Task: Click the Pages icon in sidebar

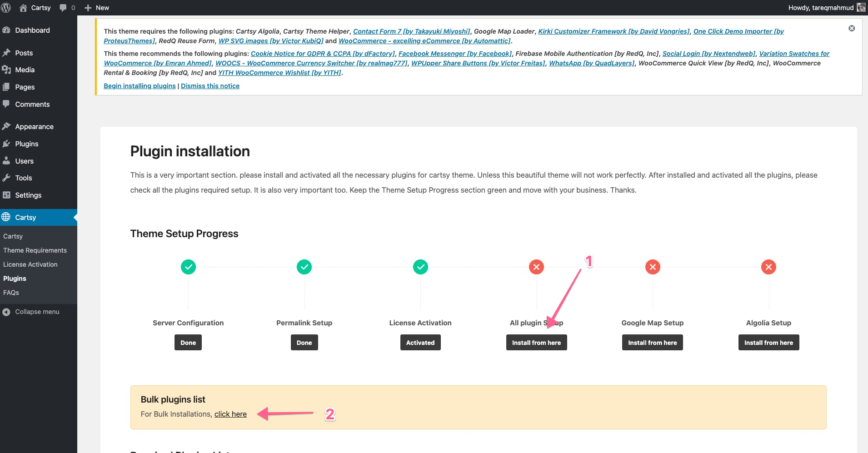Action: pyautogui.click(x=6, y=87)
